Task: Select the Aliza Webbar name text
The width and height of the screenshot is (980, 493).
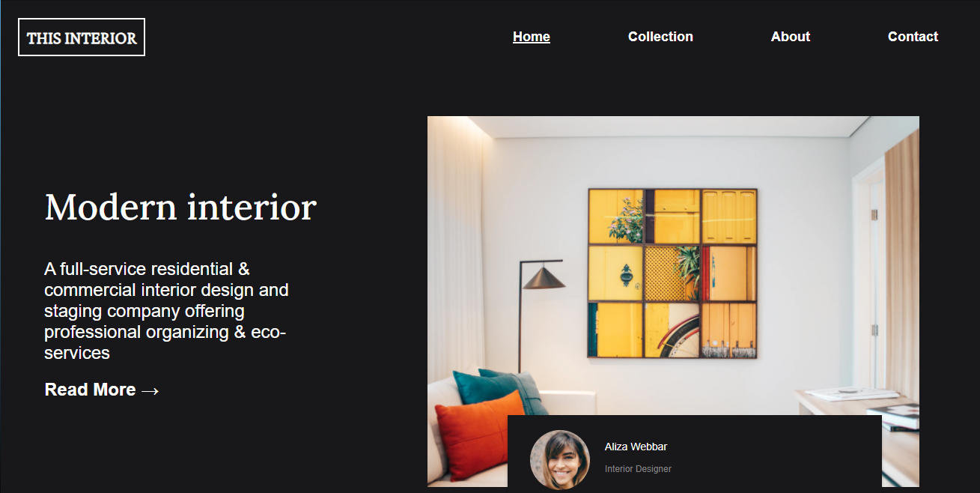Action: pyautogui.click(x=636, y=447)
